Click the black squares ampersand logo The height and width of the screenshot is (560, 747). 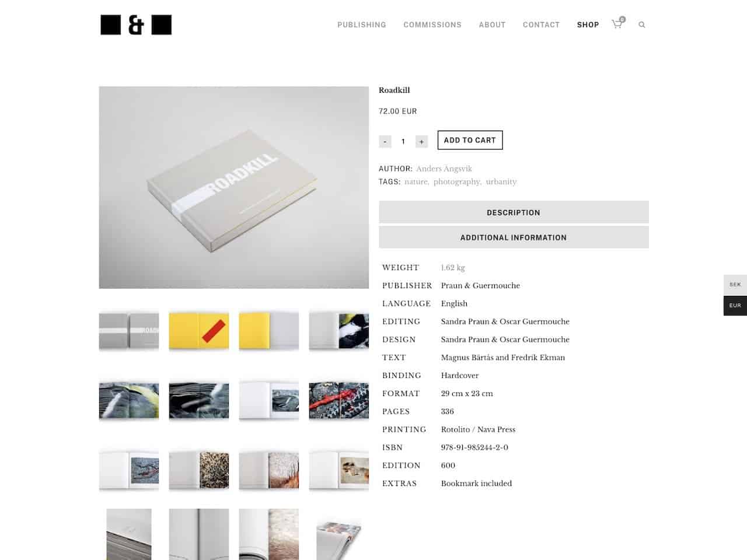tap(136, 25)
